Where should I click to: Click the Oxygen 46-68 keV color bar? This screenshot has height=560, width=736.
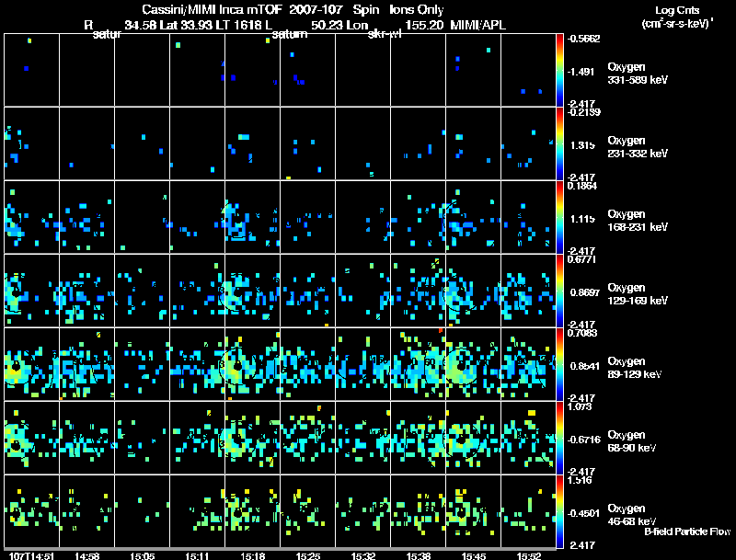[x=559, y=511]
